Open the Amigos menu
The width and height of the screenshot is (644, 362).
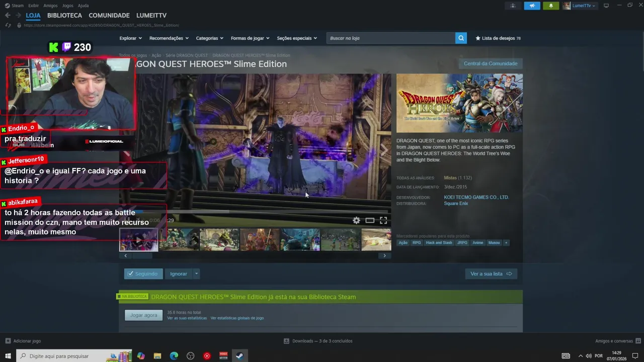pyautogui.click(x=50, y=6)
